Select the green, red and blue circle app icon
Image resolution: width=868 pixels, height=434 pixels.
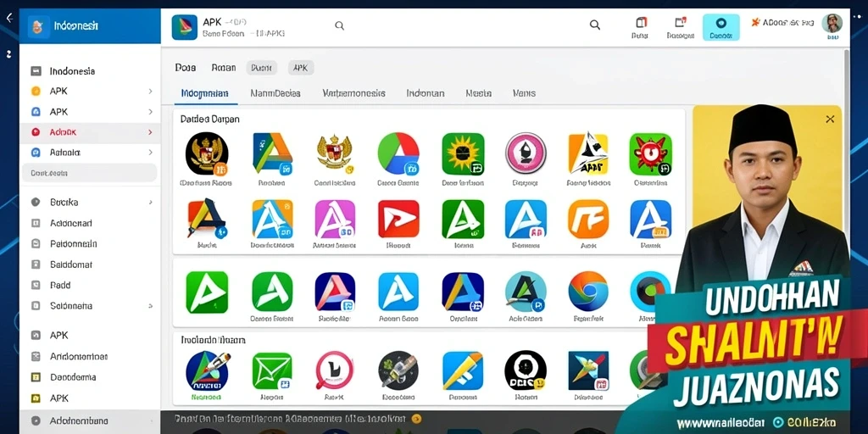398,153
